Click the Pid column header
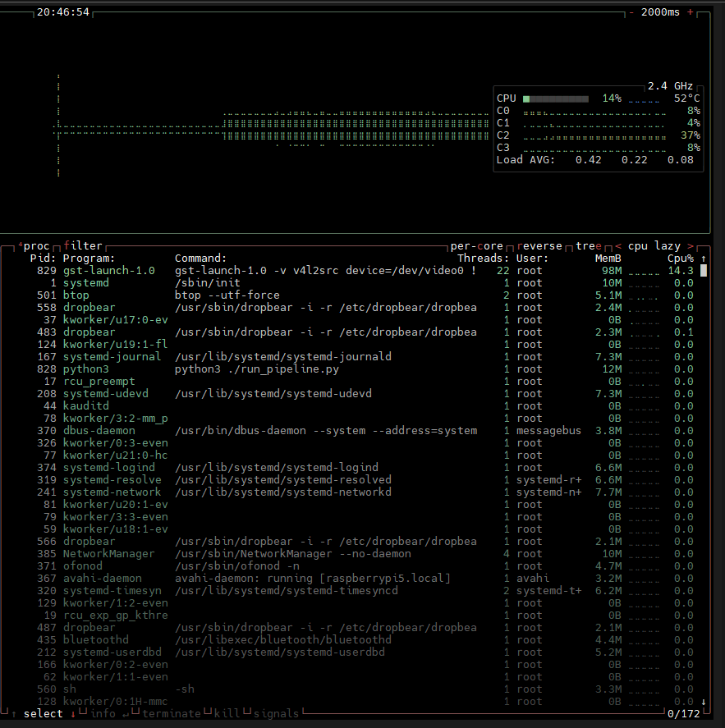Viewport: 725px width, 728px height. click(x=43, y=259)
